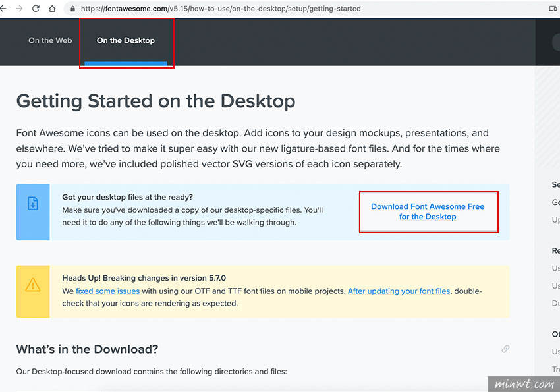The image size is (560, 392).
Task: Open After updating your font files link
Action: 399,291
